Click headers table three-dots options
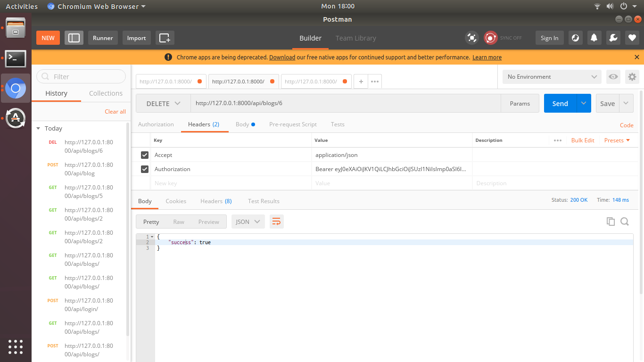Viewport: 644px width, 362px height. coord(558,140)
